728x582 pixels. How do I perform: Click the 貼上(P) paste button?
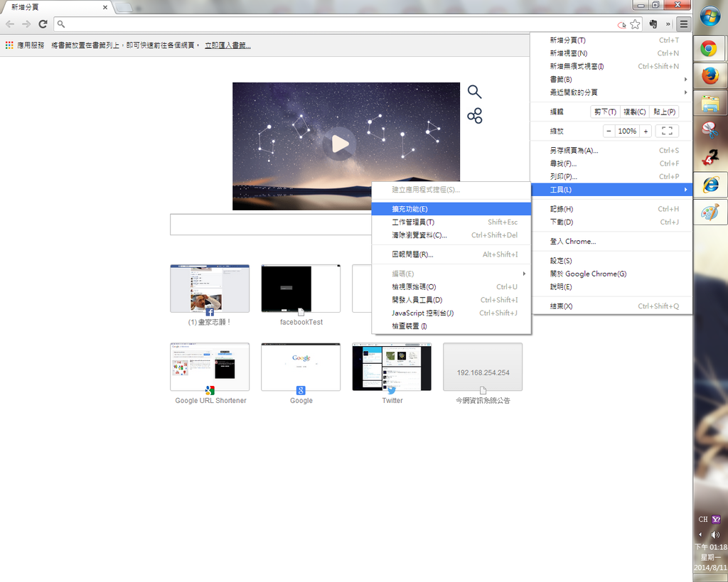pos(664,112)
